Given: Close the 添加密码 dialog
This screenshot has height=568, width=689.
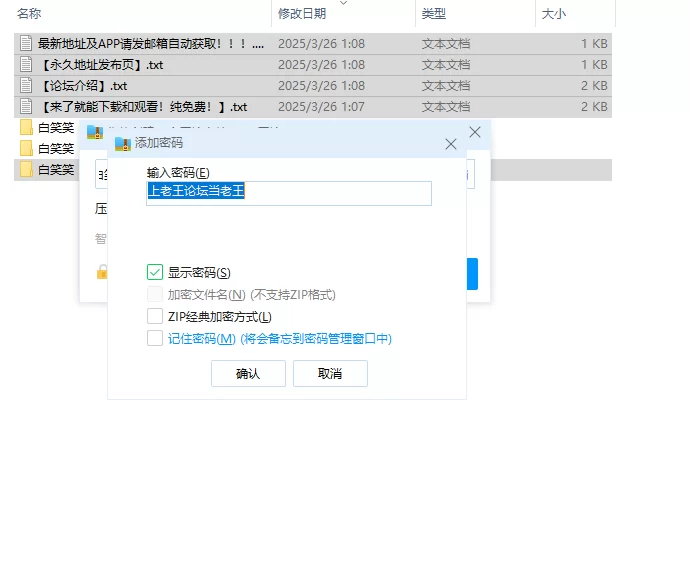Looking at the screenshot, I should pyautogui.click(x=451, y=144).
